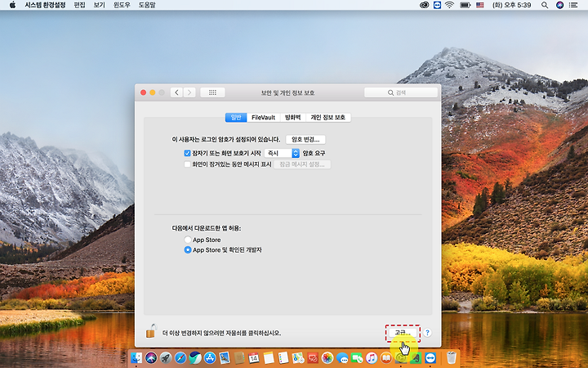Show all preferences via grid button
588x368 pixels.
click(212, 92)
